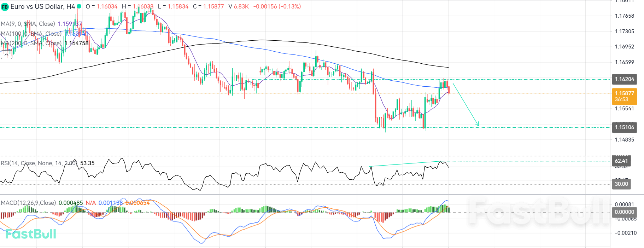Viewport: 644px width, 248px height.
Task: Click the 0.00081 MACD axis label
Action: [625, 204]
